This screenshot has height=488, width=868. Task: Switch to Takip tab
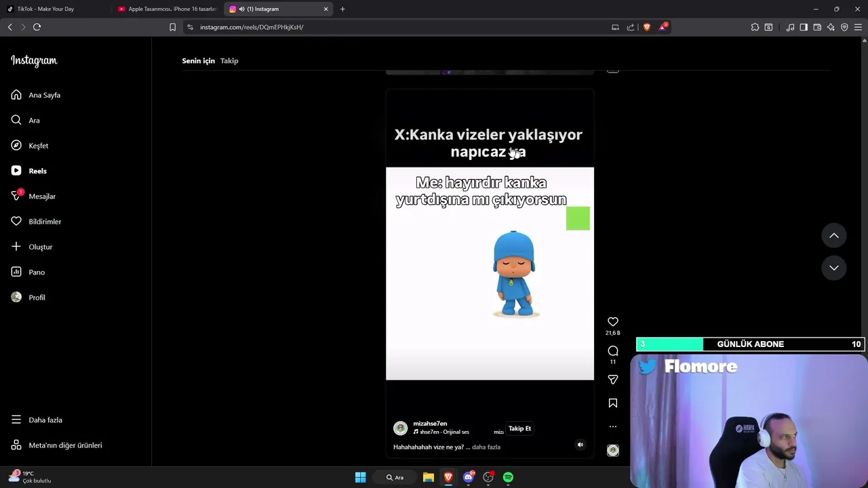tap(229, 61)
